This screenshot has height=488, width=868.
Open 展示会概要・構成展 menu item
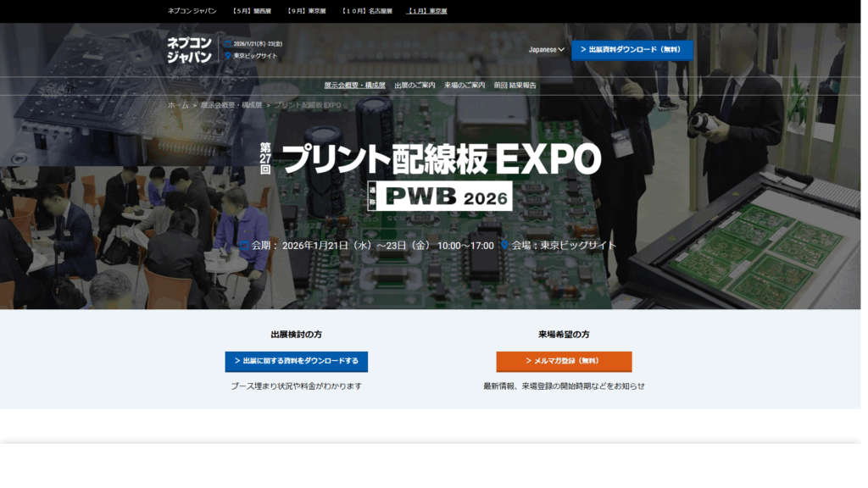click(354, 86)
